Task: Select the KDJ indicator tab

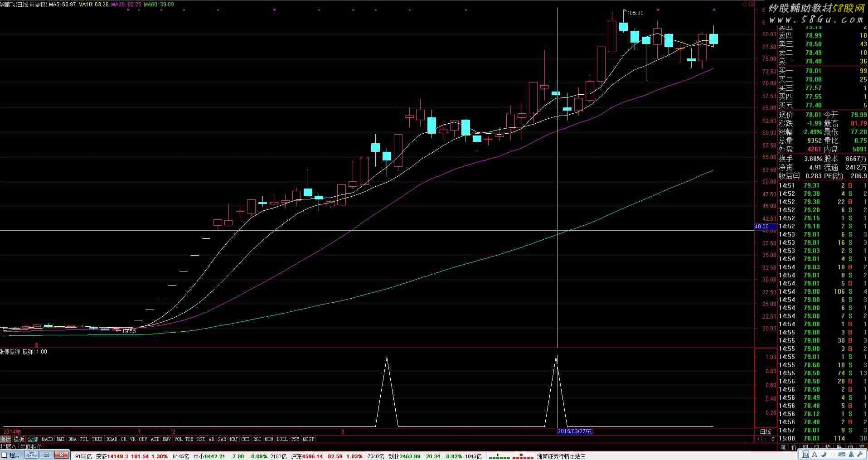Action: [233, 439]
